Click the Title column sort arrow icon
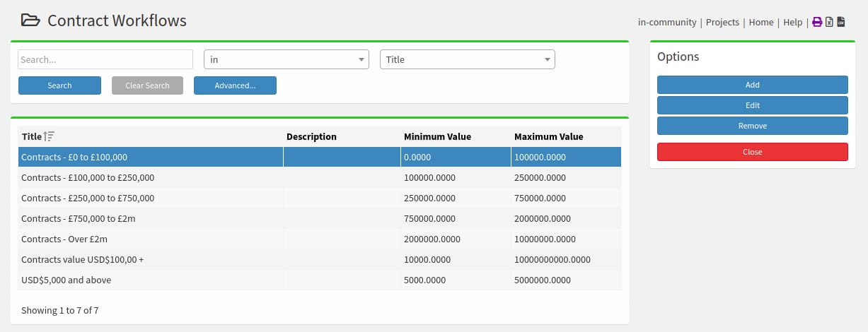 49,136
